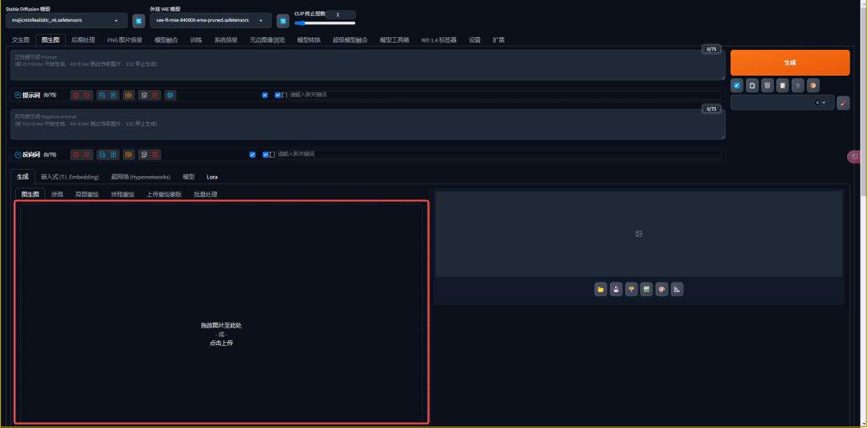Open the WD 1.4 标签器 tab

click(x=439, y=40)
